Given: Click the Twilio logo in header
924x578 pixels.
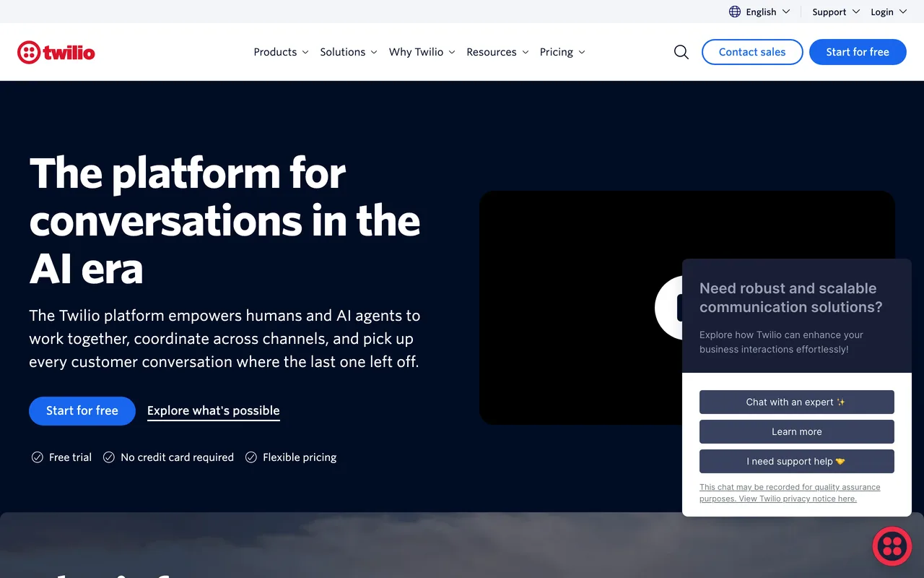Looking at the screenshot, I should tap(56, 52).
